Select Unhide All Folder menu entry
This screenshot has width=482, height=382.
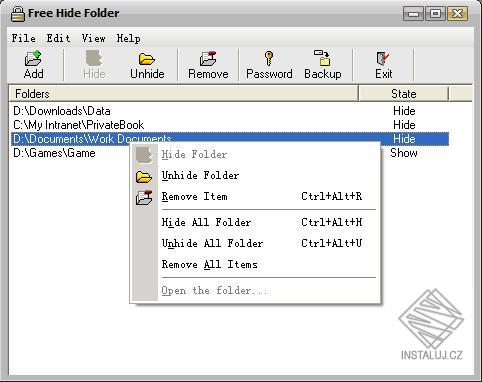255,243
